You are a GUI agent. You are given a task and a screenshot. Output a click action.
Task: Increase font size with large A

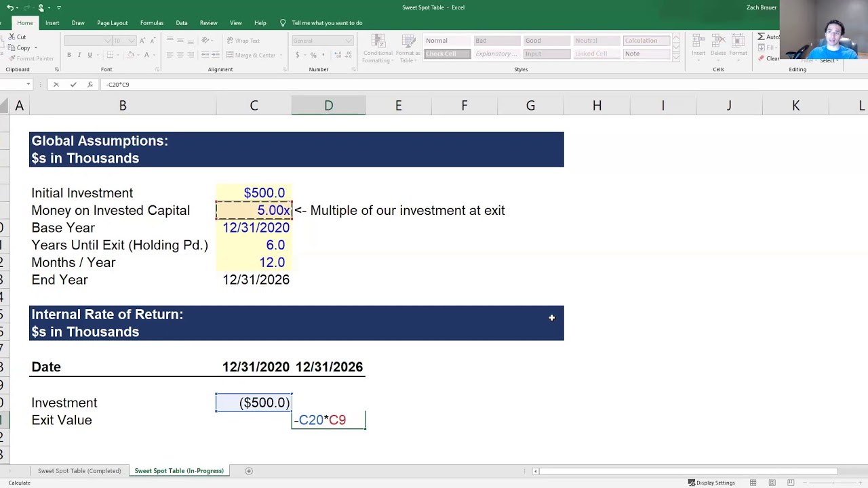(142, 41)
